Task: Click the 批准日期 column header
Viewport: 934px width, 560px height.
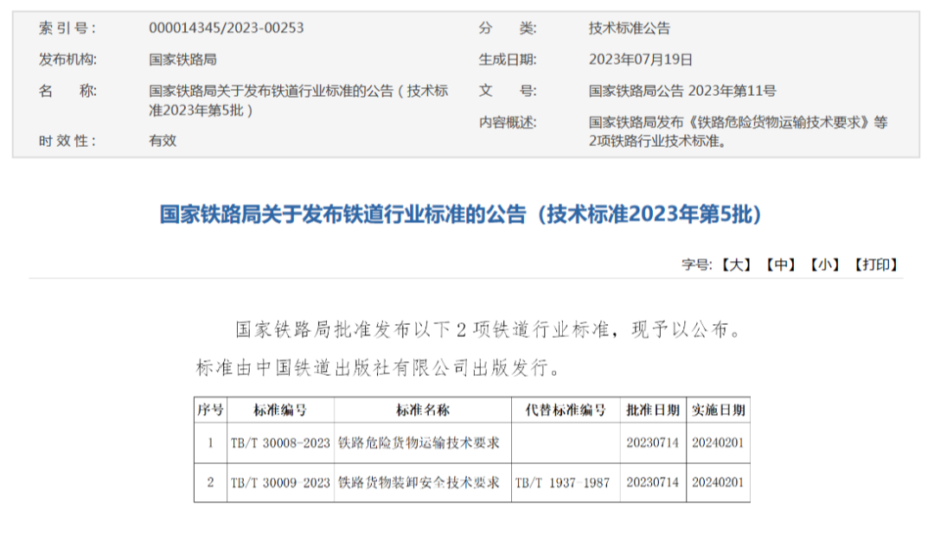Action: 653,410
